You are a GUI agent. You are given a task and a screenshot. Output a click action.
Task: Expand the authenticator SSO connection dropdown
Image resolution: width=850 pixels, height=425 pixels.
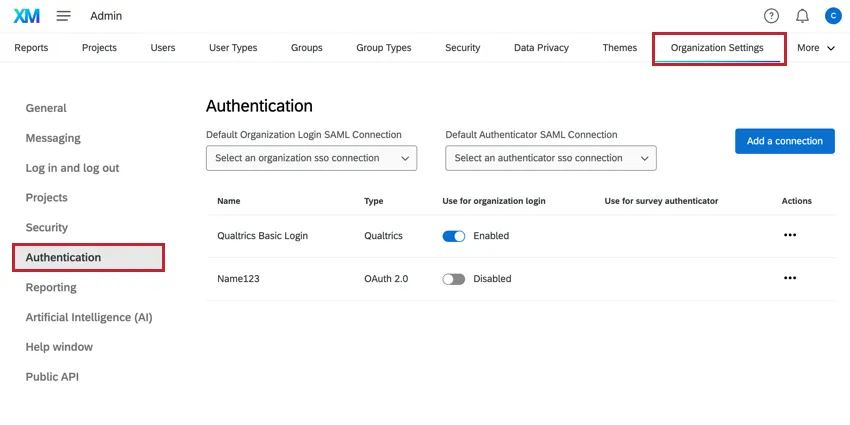pos(551,158)
